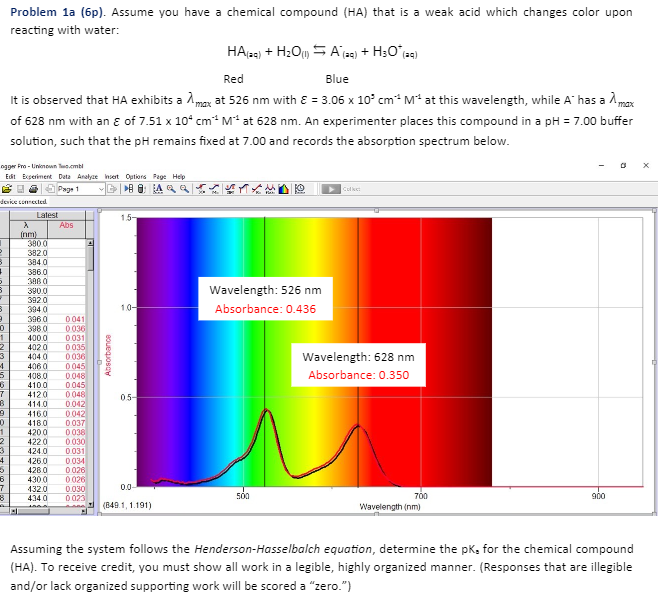This screenshot has width=663, height=603.
Task: Click table horizontal scrollbar right arrow
Action: point(83,511)
